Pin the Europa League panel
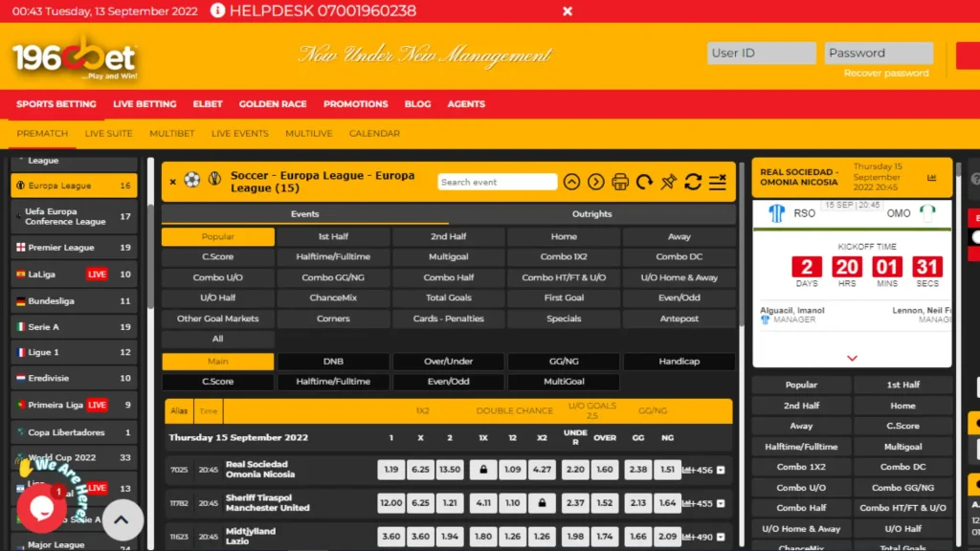 669,182
